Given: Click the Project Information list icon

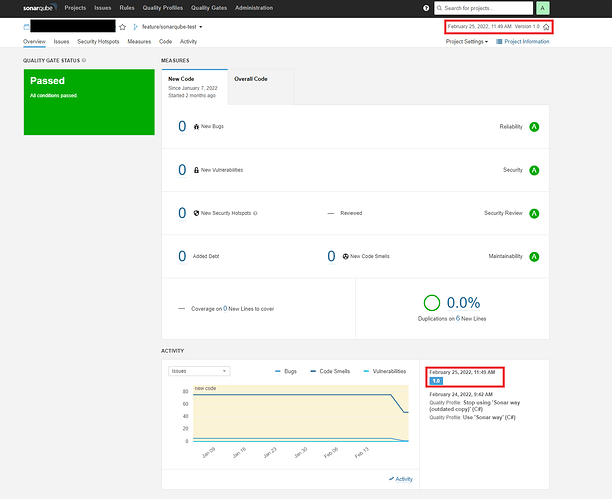Looking at the screenshot, I should 499,42.
